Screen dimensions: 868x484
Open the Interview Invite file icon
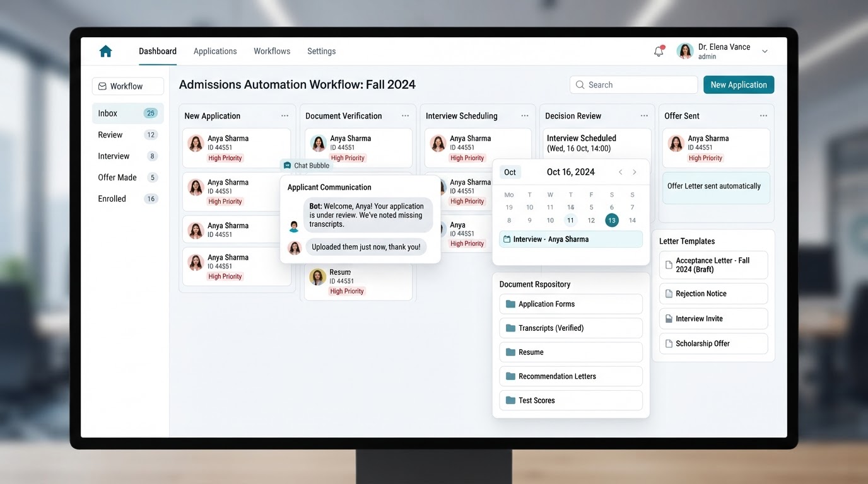(669, 319)
